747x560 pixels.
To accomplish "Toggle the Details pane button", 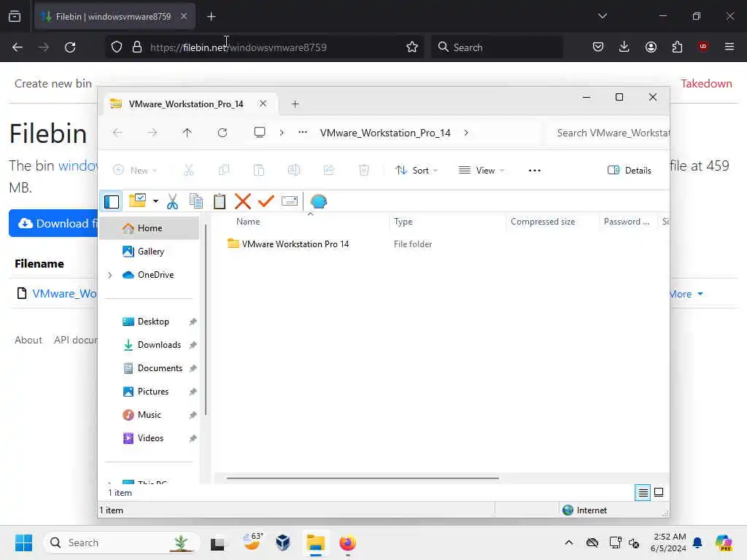I will [x=630, y=170].
